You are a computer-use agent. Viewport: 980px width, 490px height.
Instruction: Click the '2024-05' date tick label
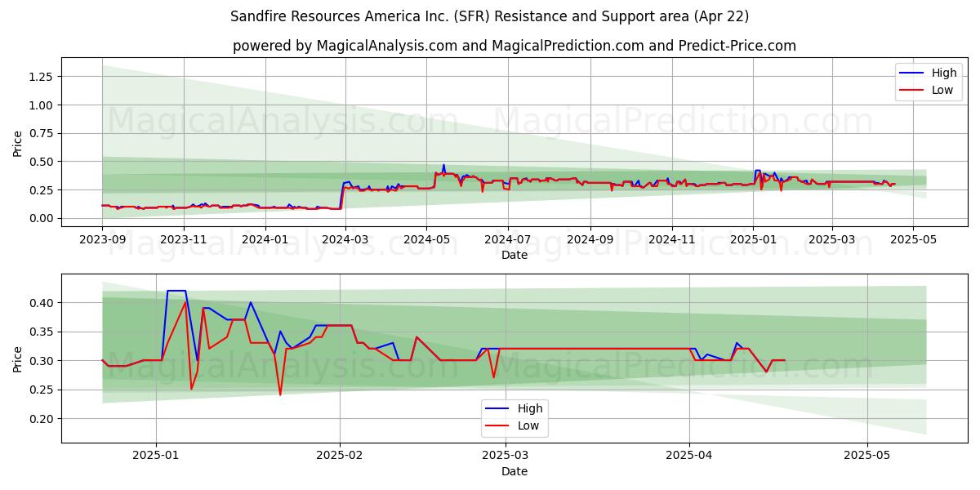pyautogui.click(x=426, y=240)
